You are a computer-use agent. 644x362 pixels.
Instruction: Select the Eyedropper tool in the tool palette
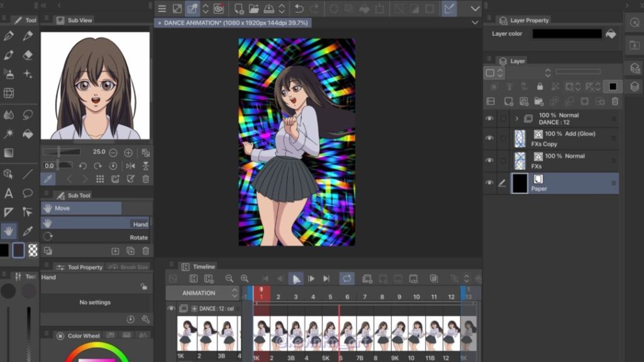coord(28,231)
